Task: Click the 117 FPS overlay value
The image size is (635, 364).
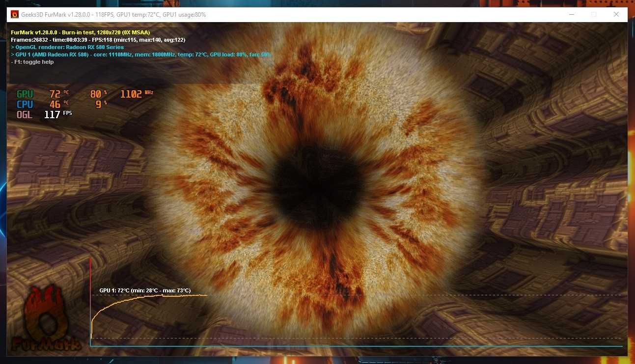Action: point(58,115)
